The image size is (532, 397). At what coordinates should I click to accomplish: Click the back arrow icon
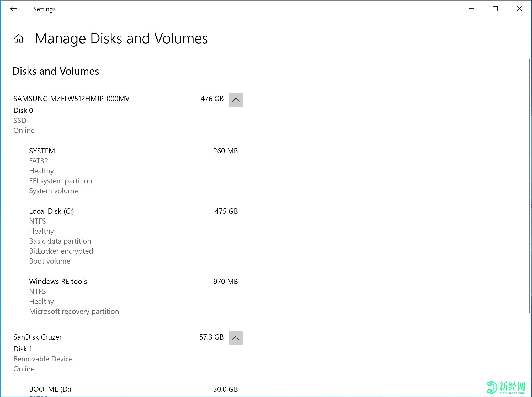[13, 9]
